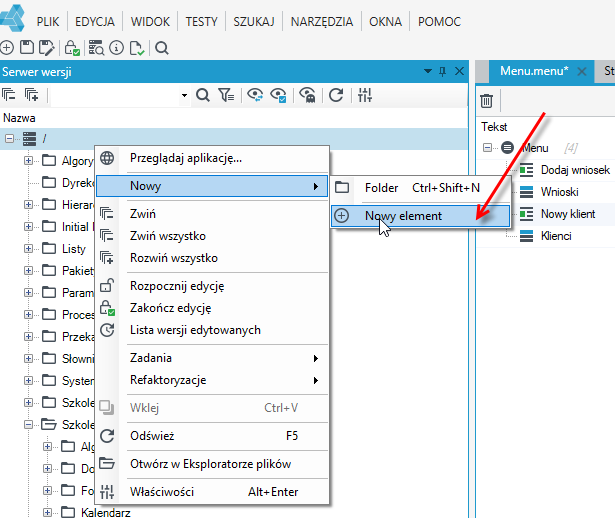Close the Menu.menu tab
The width and height of the screenshot is (615, 518).
click(x=582, y=71)
